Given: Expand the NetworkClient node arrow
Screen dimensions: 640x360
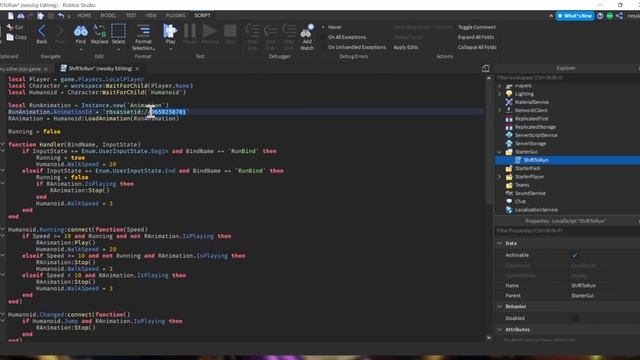Looking at the screenshot, I should click(500, 110).
